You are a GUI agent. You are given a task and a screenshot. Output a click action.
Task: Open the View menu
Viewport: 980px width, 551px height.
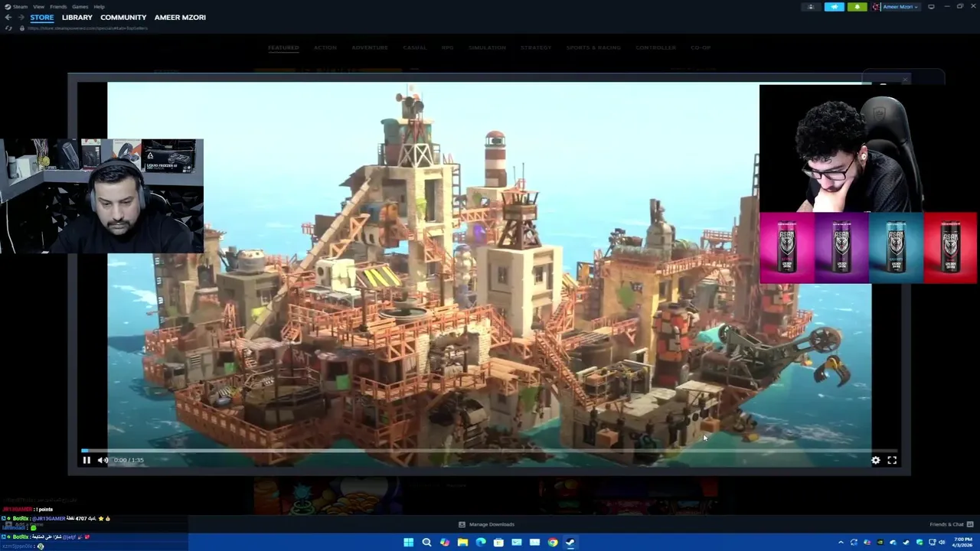(x=38, y=6)
